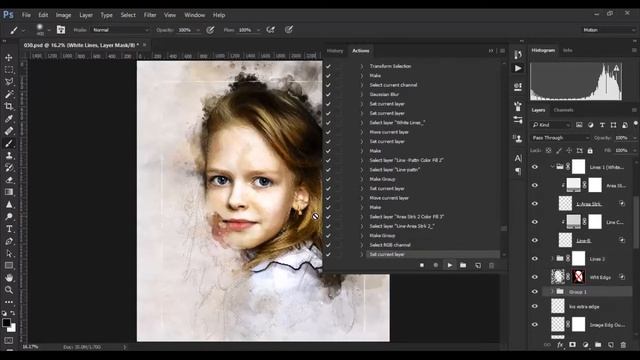Viewport: 640px width, 360px height.
Task: Open the File menu
Action: point(26,15)
